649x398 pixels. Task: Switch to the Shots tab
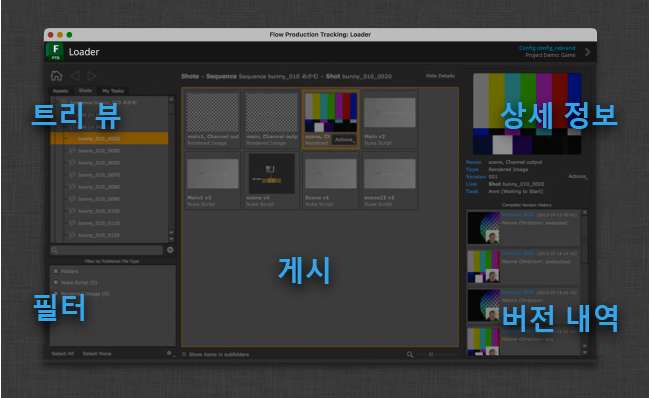point(85,91)
